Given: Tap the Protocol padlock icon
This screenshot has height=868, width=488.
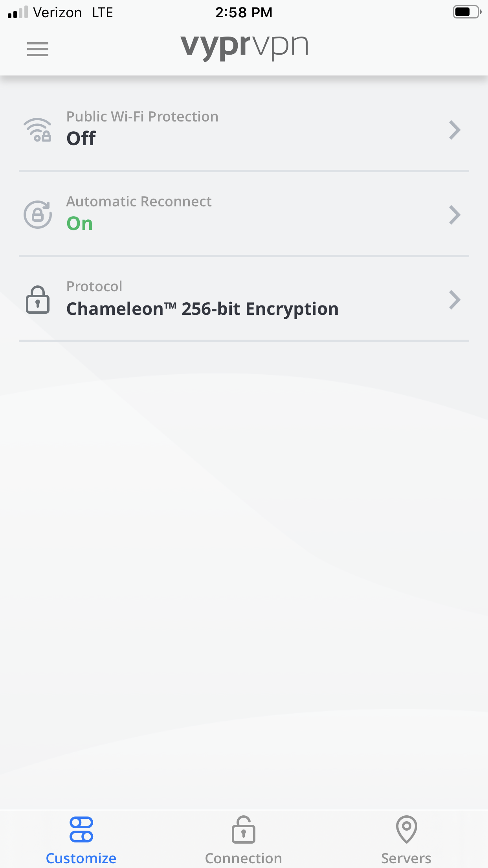Looking at the screenshot, I should coord(38,300).
